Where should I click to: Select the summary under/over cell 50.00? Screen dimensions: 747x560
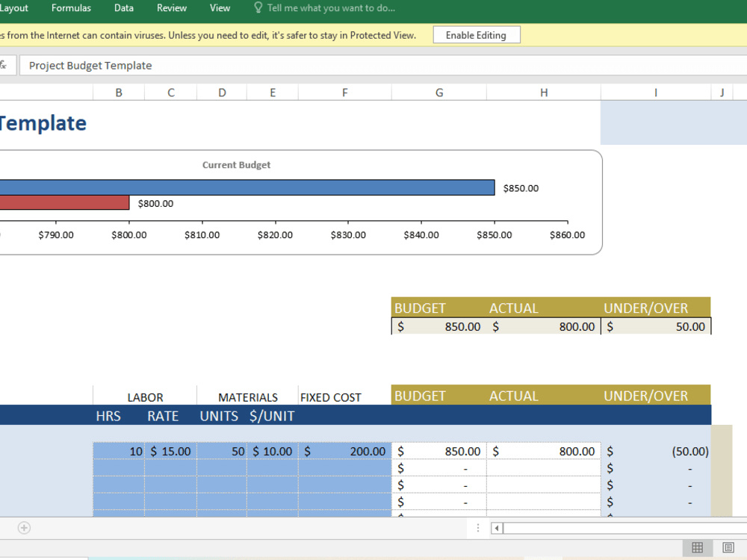(656, 327)
